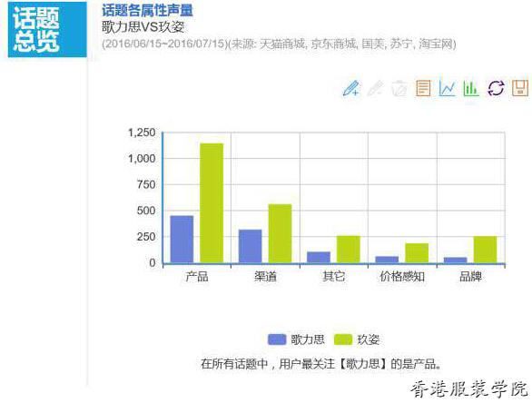This screenshot has height=403, width=532.
Task: Click the 其它 axis label
Action: point(333,277)
